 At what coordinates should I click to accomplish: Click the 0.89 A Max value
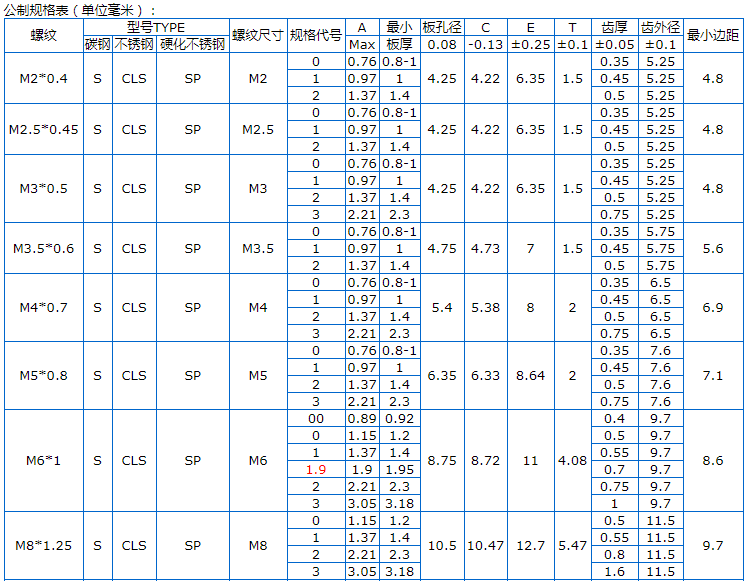click(362, 419)
